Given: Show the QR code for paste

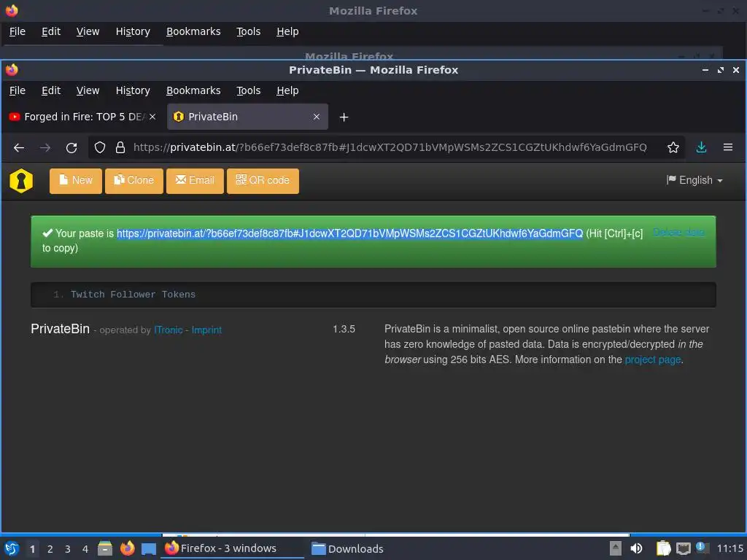Looking at the screenshot, I should coord(263,181).
